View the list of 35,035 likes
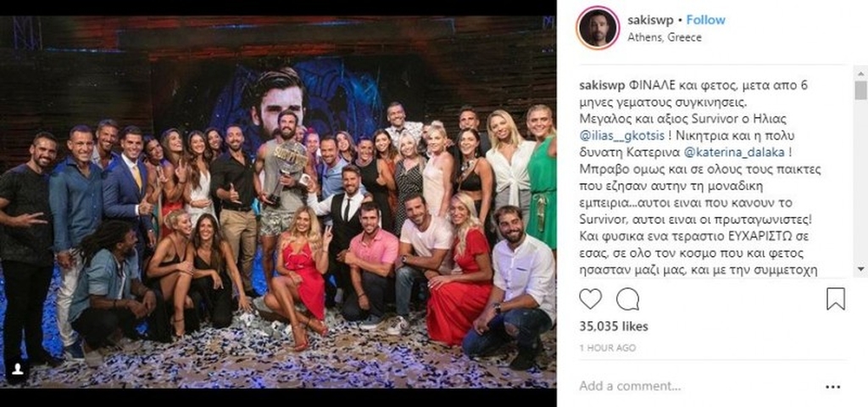Viewport: 868px width, 407px height. click(x=614, y=326)
